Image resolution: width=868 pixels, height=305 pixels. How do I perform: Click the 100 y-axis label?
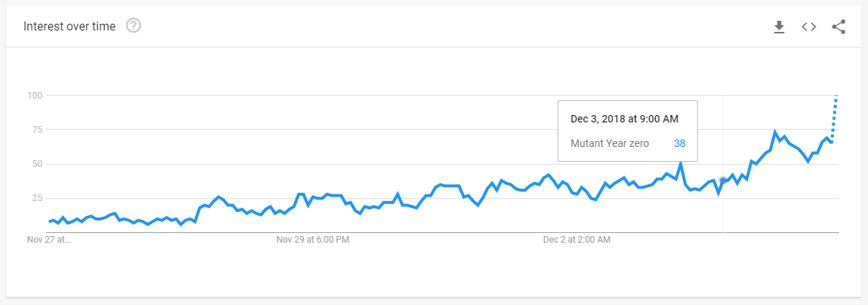tap(36, 95)
